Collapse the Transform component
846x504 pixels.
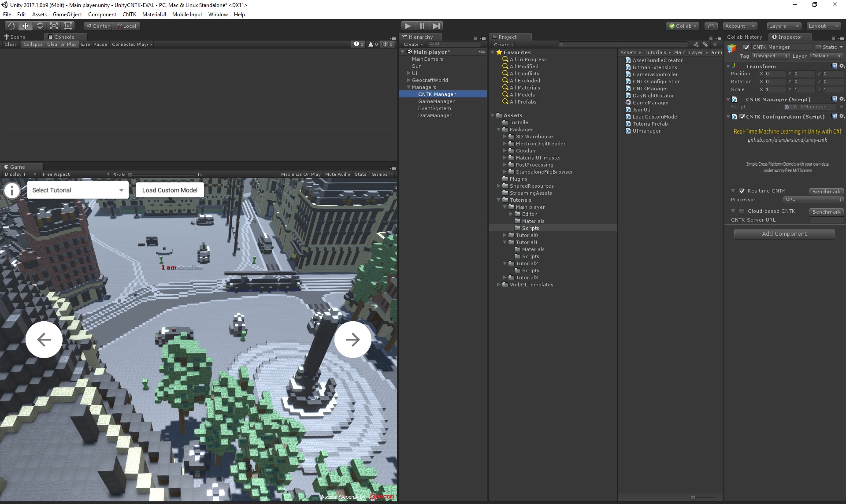[728, 66]
